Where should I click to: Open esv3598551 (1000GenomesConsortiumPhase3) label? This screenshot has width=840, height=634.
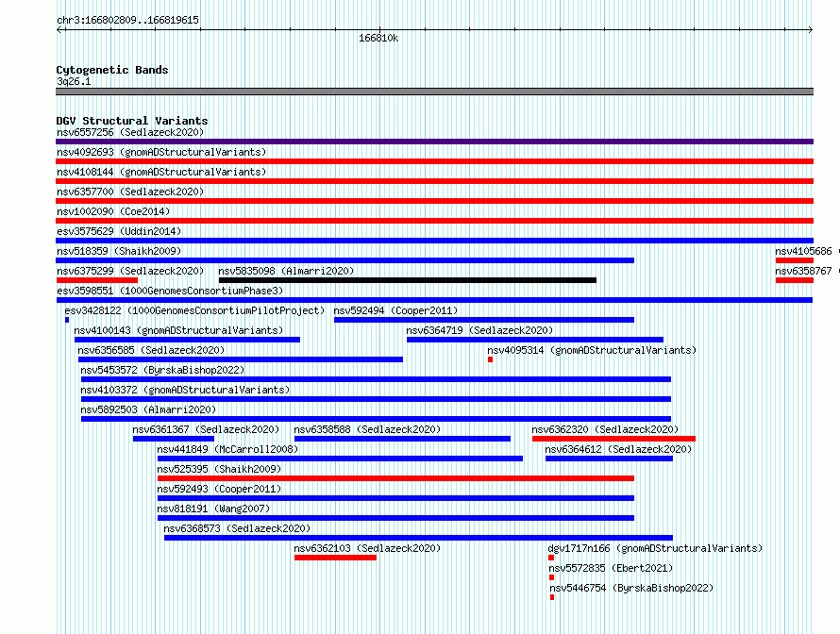tap(170, 291)
